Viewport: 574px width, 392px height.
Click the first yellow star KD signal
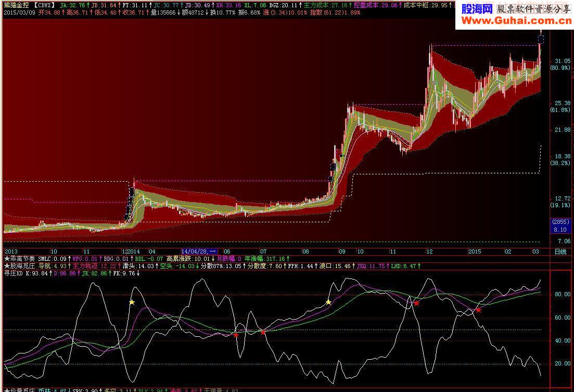pyautogui.click(x=132, y=302)
